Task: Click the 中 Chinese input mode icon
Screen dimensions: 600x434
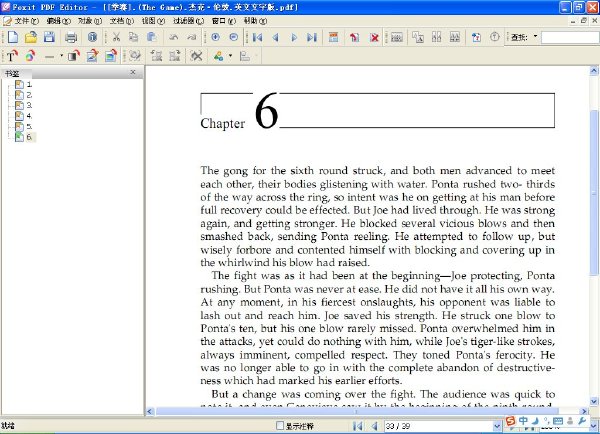Action: 523,421
